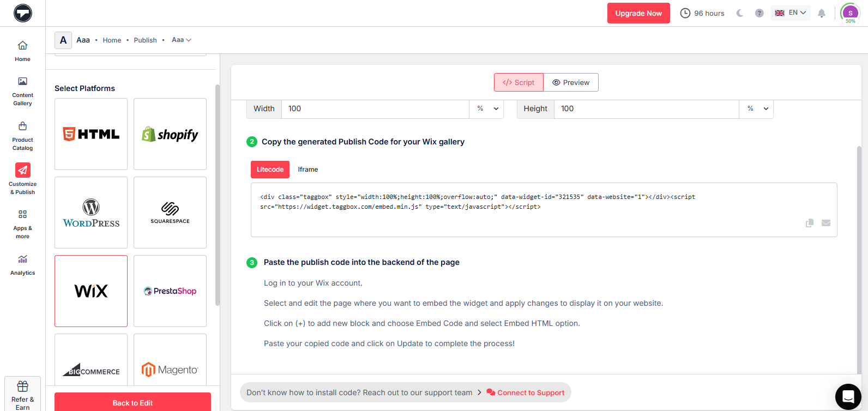Viewport: 868px width, 411px height.
Task: Open Content Gallery section
Action: coord(22,91)
